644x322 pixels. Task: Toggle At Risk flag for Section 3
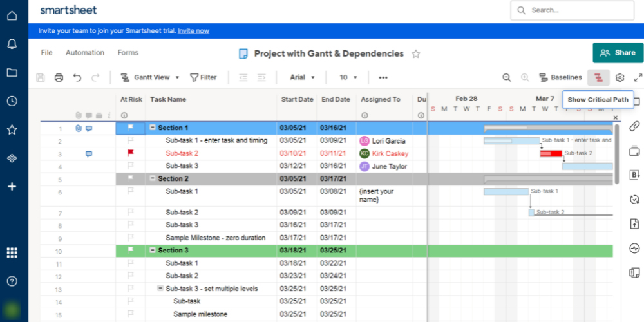pos(131,250)
